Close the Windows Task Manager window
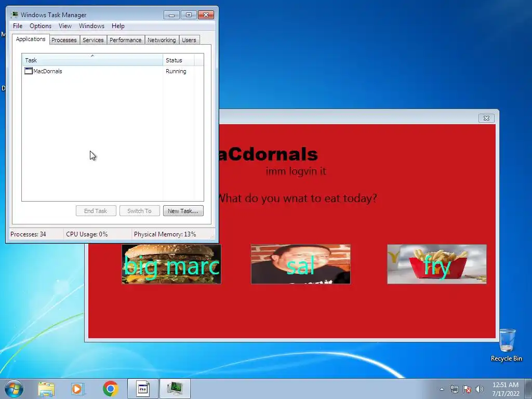Viewport: 532px width, 399px height. pyautogui.click(x=206, y=15)
